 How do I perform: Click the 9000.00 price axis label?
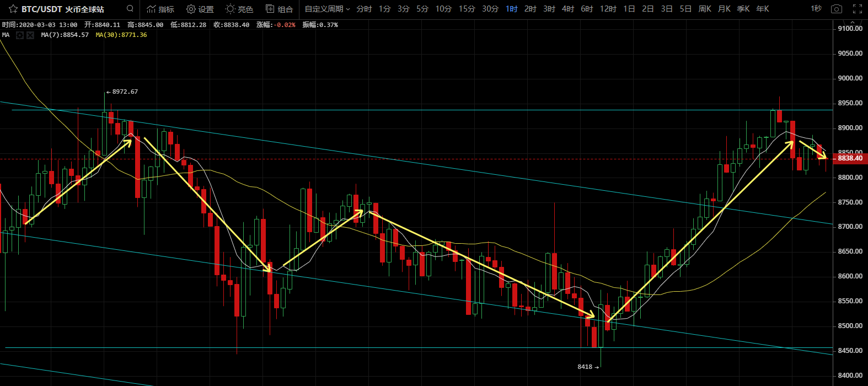point(850,78)
